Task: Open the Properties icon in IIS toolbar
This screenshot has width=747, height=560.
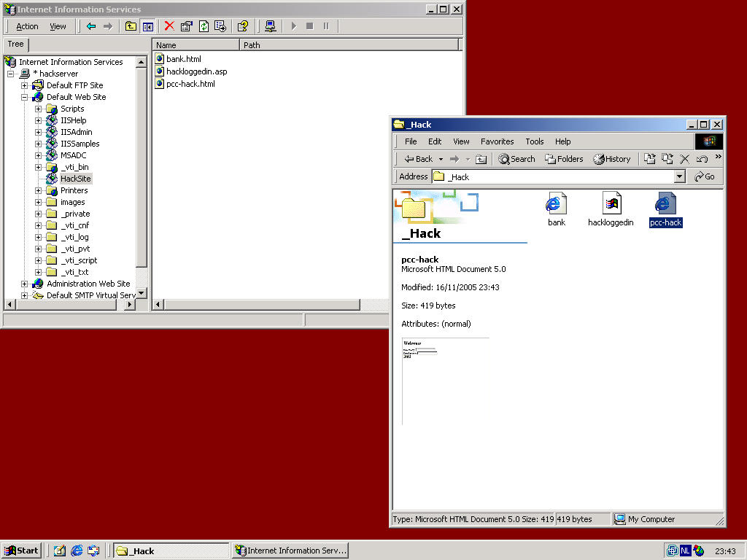Action: 186,26
